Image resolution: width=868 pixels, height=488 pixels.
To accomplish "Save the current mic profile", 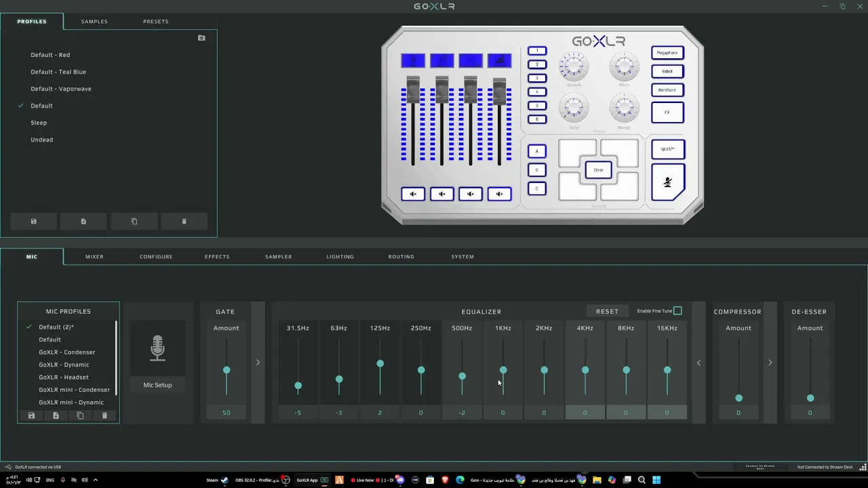I will 31,415.
